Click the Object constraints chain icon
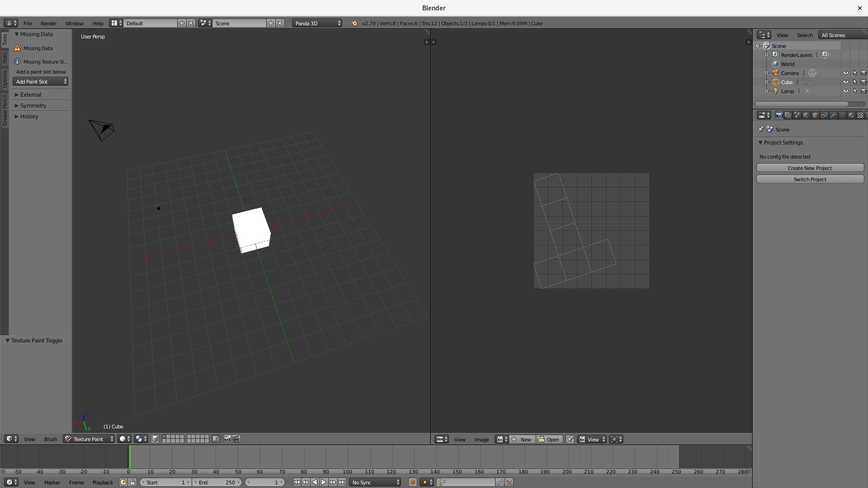Image resolution: width=868 pixels, height=488 pixels. tap(824, 115)
